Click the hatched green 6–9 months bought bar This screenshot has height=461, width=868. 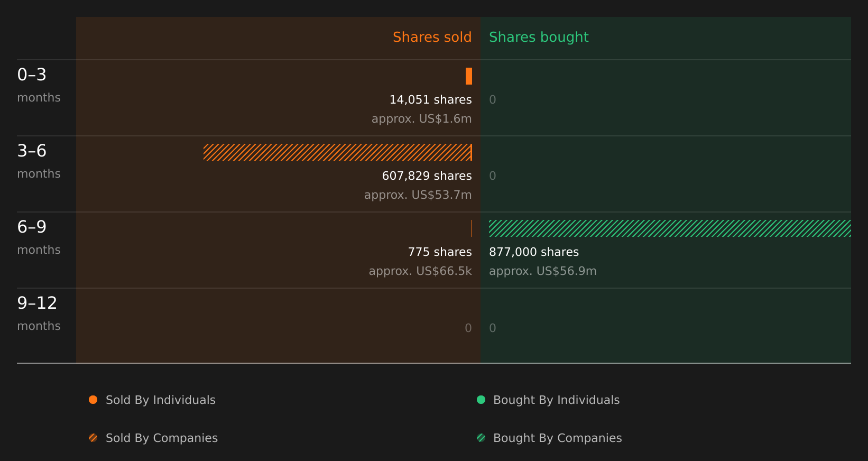click(670, 228)
